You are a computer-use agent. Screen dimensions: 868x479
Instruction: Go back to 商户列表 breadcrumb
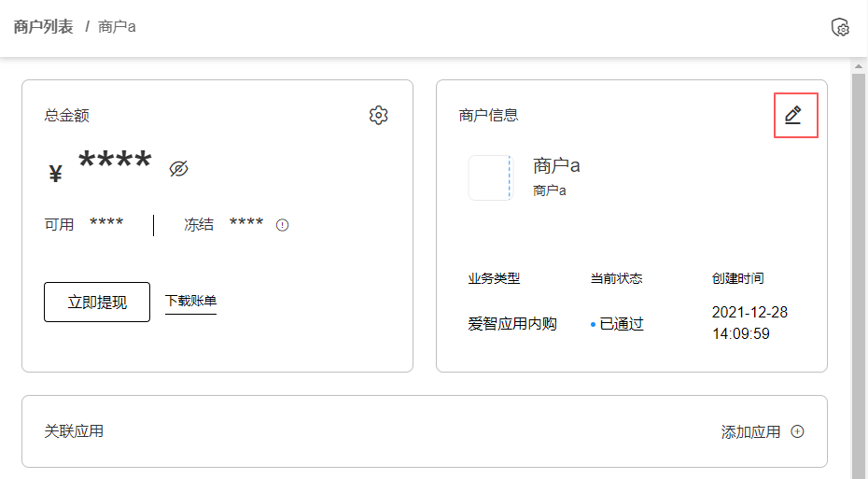click(x=43, y=26)
